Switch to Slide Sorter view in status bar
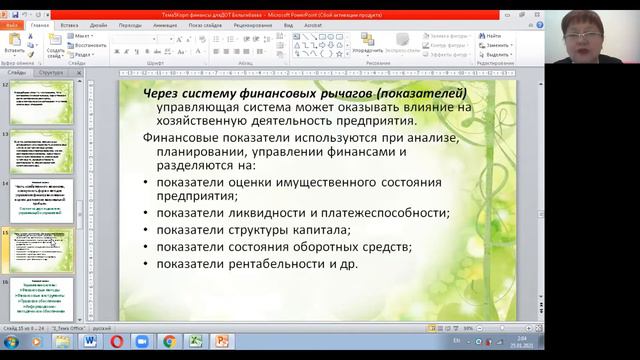 440,328
